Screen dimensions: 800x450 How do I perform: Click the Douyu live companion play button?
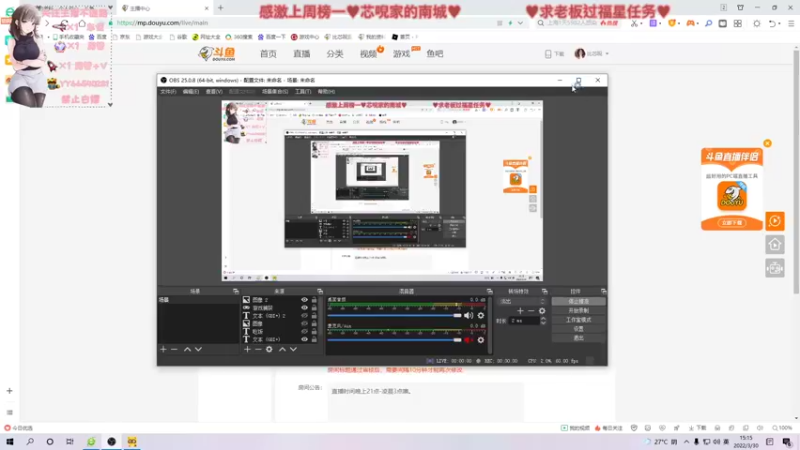pos(775,221)
